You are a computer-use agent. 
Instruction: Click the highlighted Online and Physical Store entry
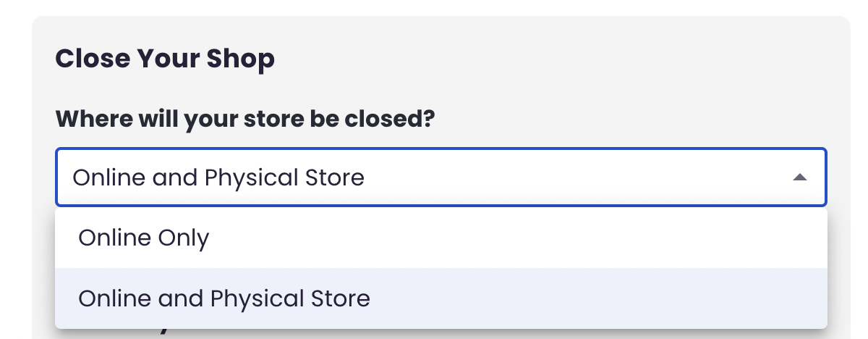point(441,298)
